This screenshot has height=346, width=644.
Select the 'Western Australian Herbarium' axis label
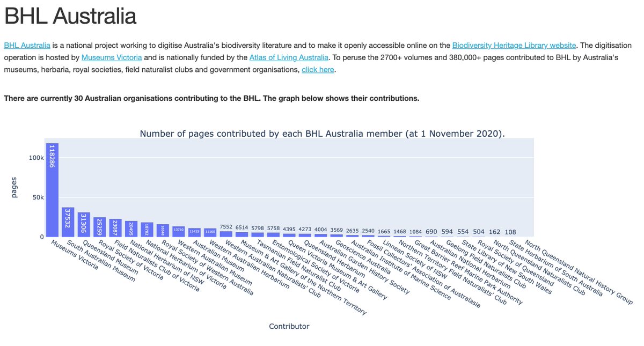[x=248, y=266]
